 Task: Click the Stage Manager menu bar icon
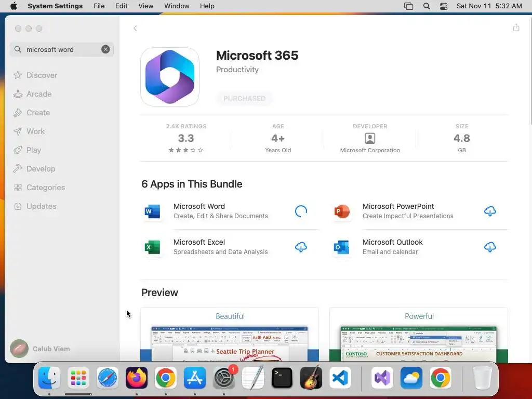tap(408, 6)
